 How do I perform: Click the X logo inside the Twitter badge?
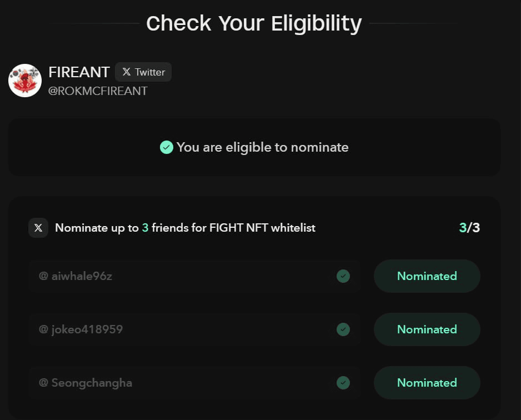pos(127,72)
